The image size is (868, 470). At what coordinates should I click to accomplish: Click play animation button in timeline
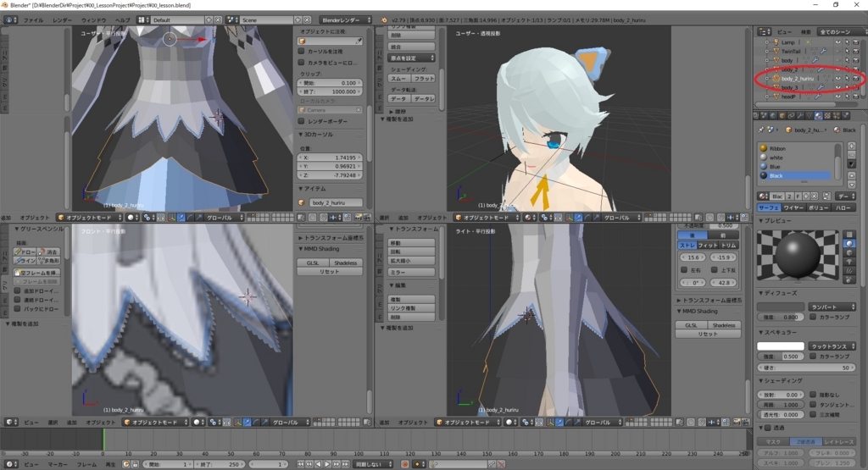click(x=327, y=464)
